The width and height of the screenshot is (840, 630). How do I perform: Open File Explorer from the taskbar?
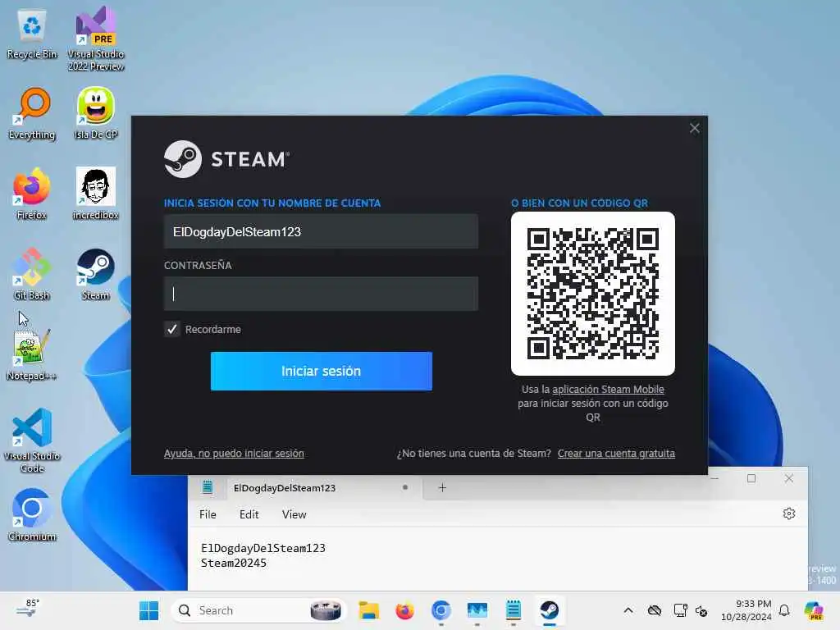coord(368,610)
